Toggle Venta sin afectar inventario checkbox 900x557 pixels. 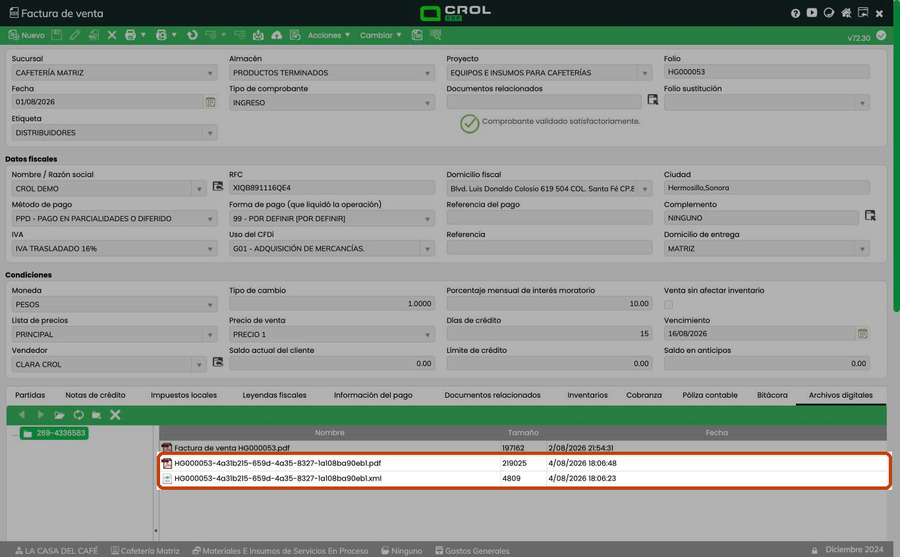[x=668, y=305]
